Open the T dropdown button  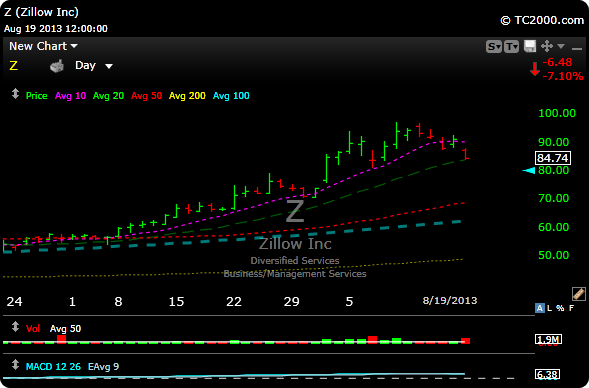click(511, 47)
